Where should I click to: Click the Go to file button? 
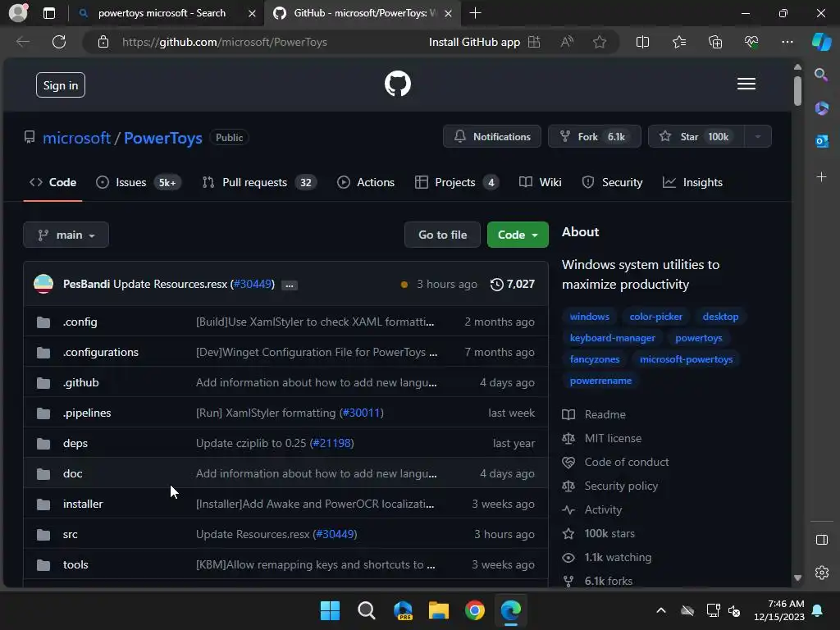442,235
